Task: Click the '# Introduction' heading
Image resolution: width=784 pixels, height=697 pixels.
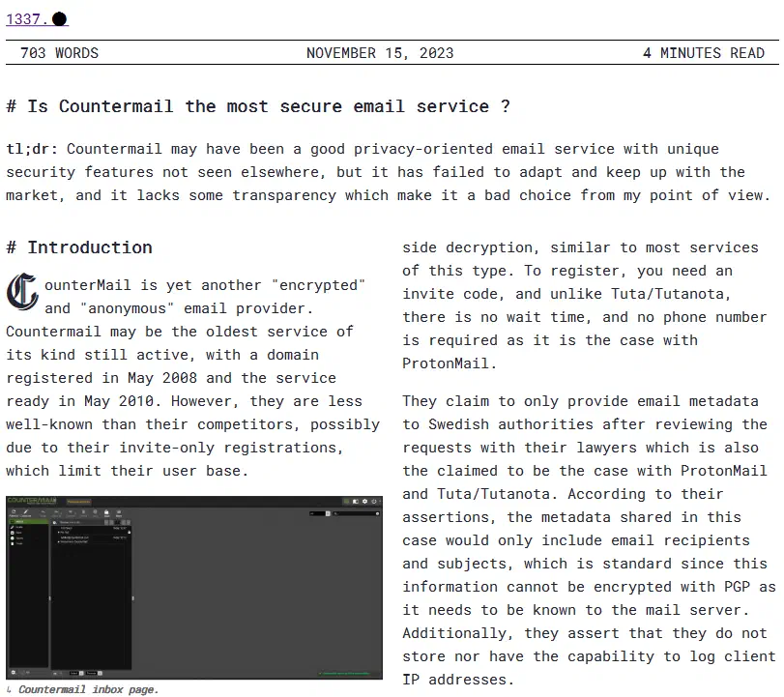Action: [79, 247]
